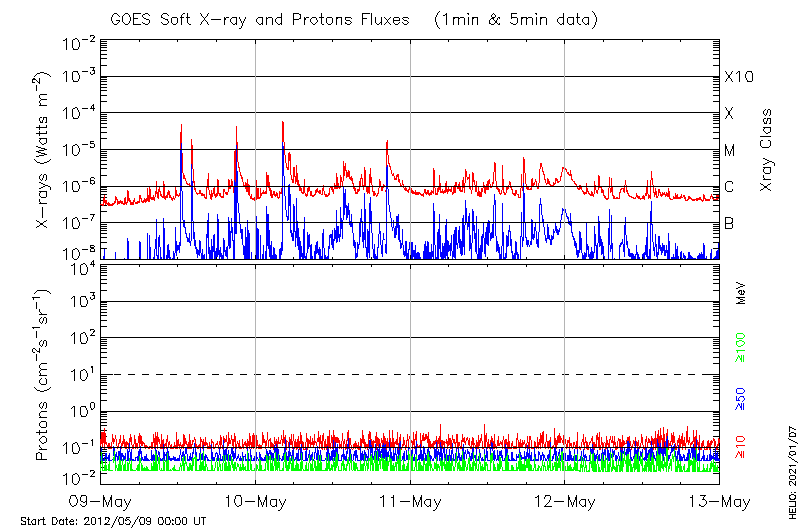Select the Protons y-axis title

tap(43, 374)
